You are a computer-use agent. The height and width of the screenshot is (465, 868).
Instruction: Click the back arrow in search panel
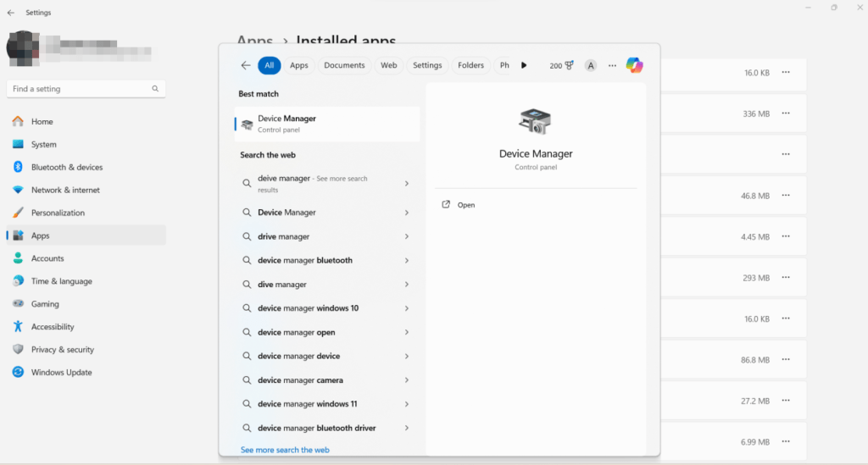coord(246,65)
